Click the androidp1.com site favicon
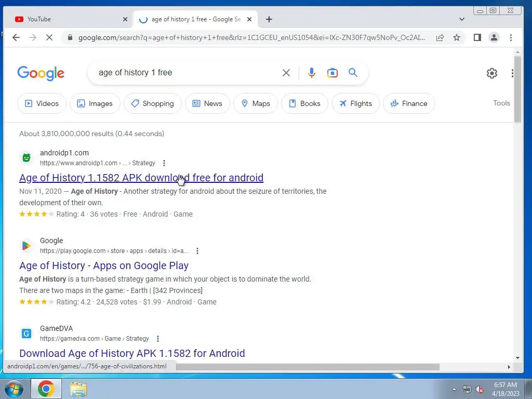Screen dimensions: 532x399 [x=26, y=158]
